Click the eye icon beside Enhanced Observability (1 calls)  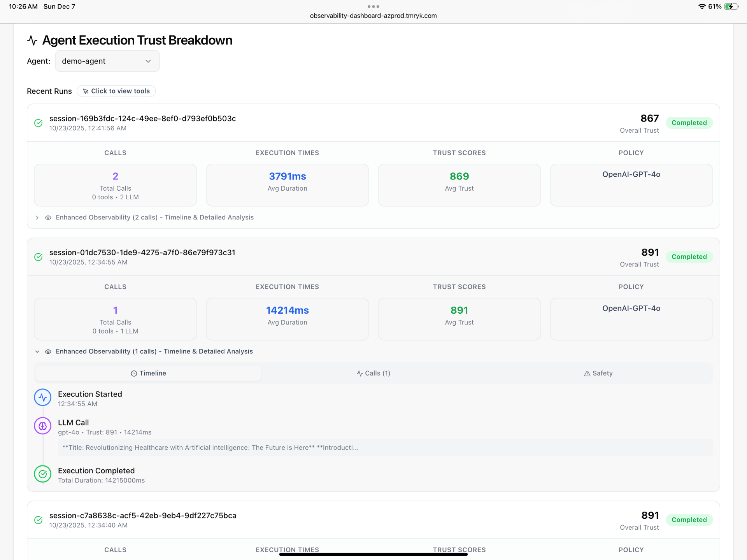click(x=48, y=351)
